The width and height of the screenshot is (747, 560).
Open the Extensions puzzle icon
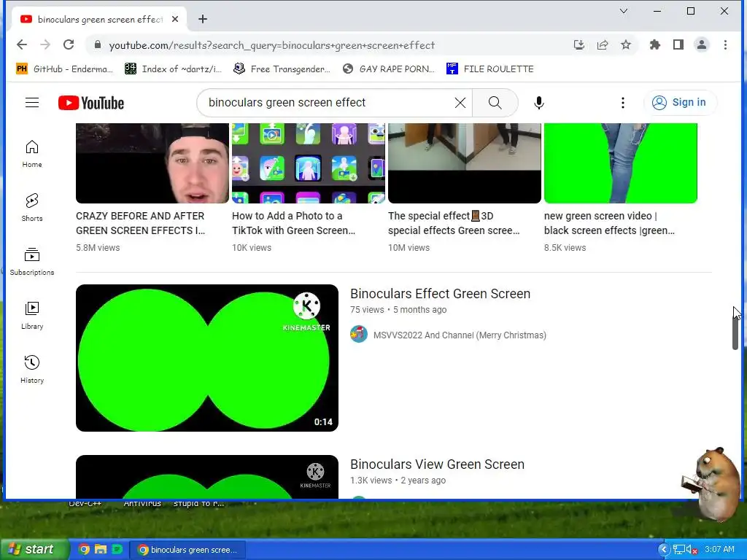655,44
